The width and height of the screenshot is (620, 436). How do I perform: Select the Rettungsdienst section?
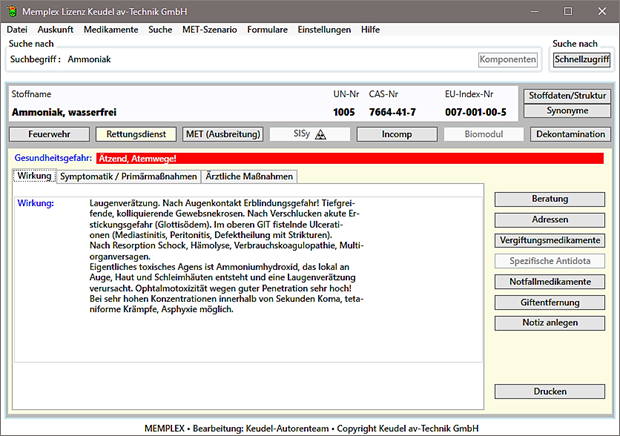[136, 134]
